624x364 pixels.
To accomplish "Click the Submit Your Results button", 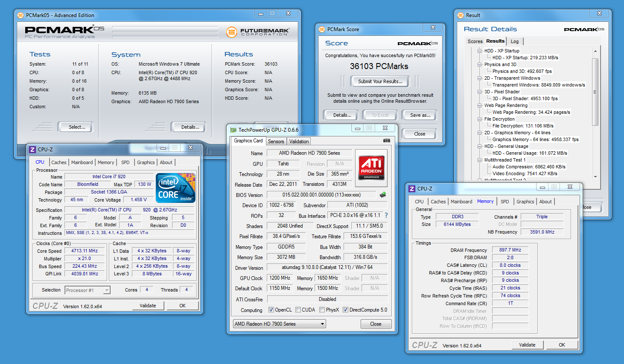I will pyautogui.click(x=380, y=81).
